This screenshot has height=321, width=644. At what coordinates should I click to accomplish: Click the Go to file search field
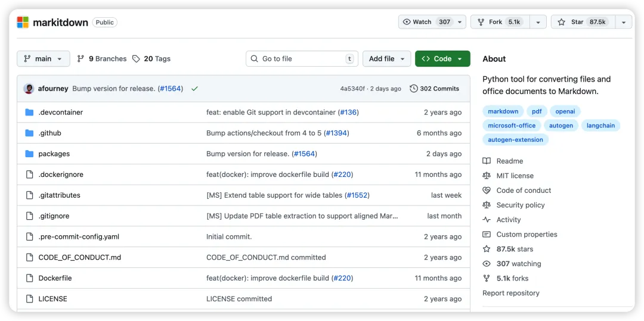302,59
